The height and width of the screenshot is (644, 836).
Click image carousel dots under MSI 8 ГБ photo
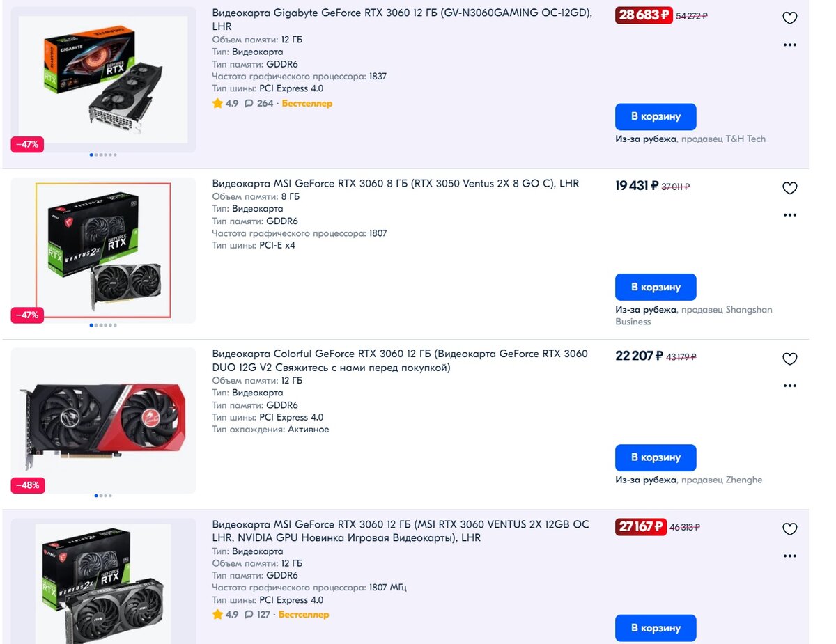click(x=103, y=325)
